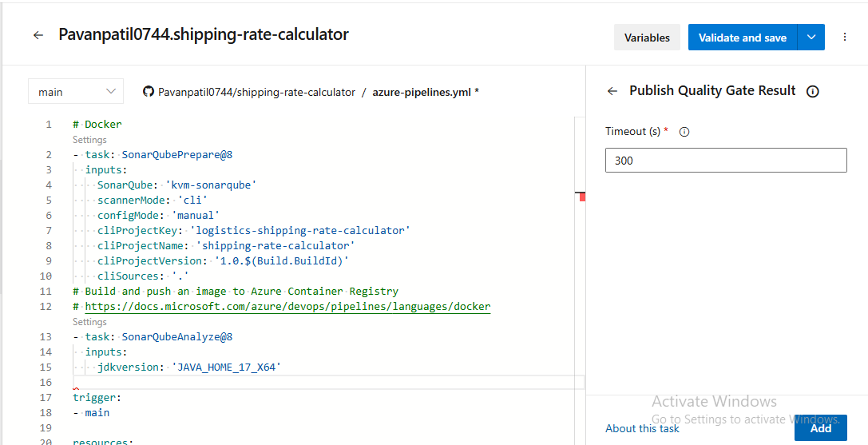Open the Validate and save dropdown arrow
Viewport: 868px width, 445px height.
(811, 37)
